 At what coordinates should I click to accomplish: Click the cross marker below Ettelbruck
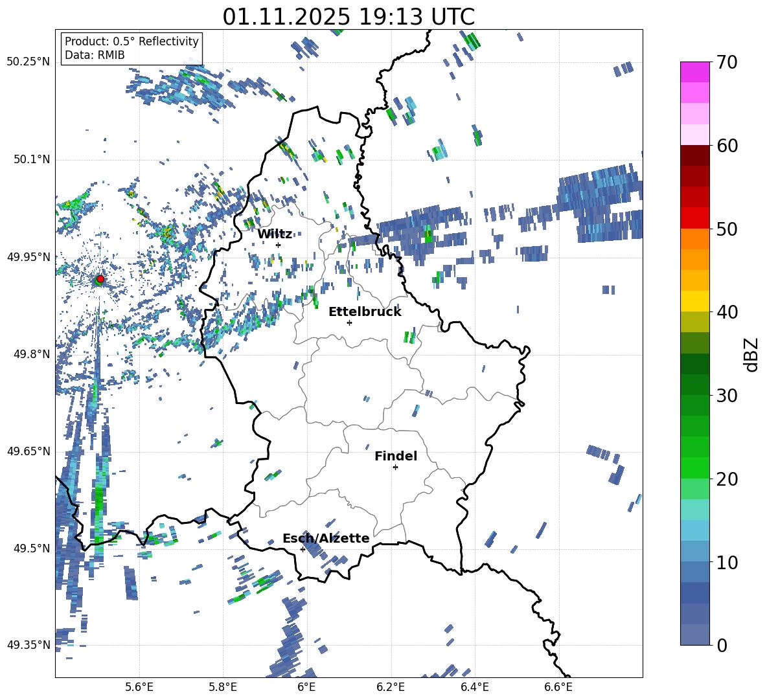pos(349,322)
